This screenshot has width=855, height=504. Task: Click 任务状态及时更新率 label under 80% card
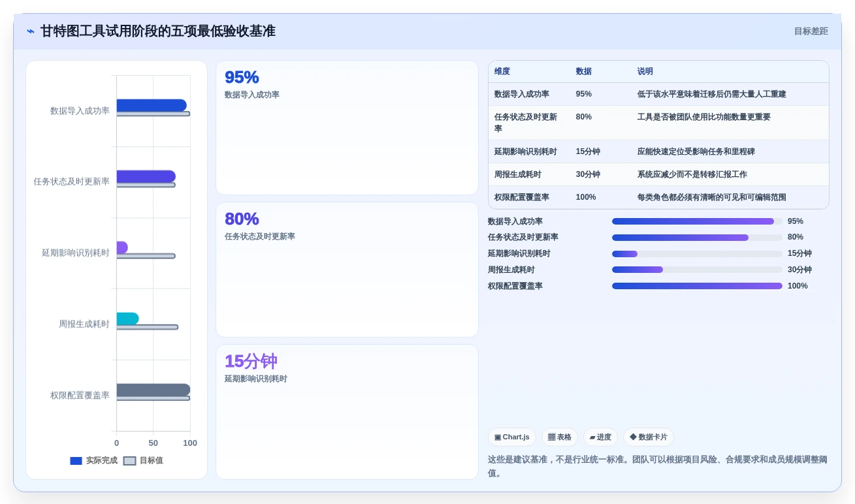coord(260,236)
